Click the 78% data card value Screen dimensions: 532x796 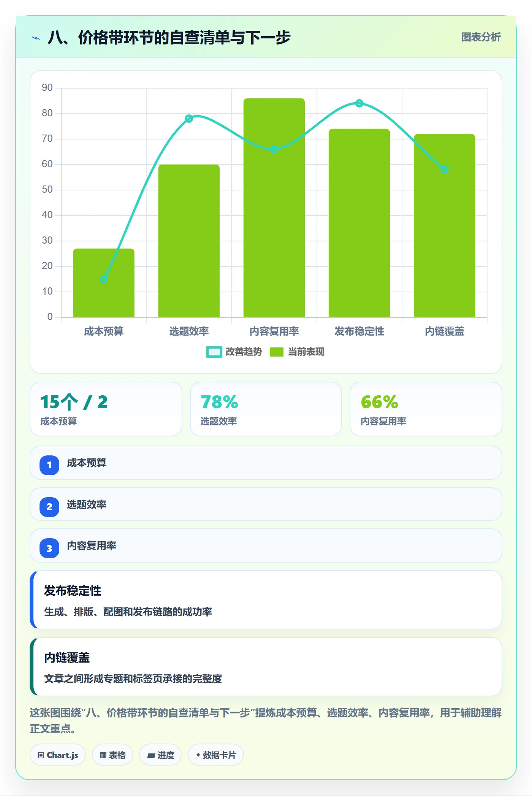point(219,402)
